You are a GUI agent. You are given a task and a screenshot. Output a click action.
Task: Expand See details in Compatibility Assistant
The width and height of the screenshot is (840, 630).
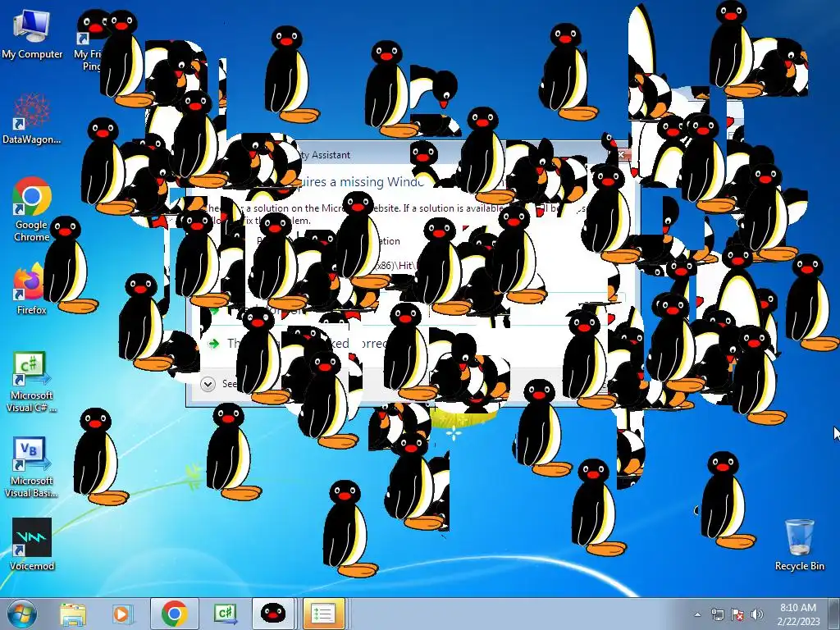(x=208, y=384)
